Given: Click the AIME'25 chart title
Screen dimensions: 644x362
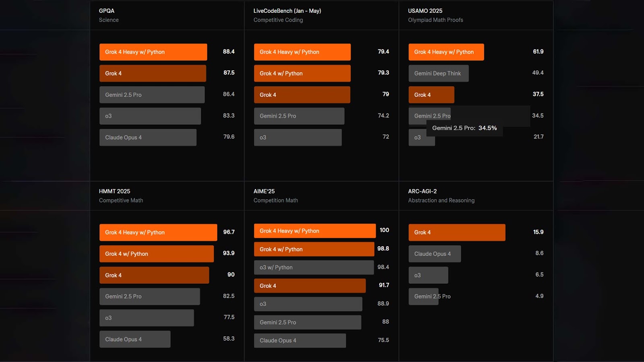Looking at the screenshot, I should pyautogui.click(x=264, y=191).
